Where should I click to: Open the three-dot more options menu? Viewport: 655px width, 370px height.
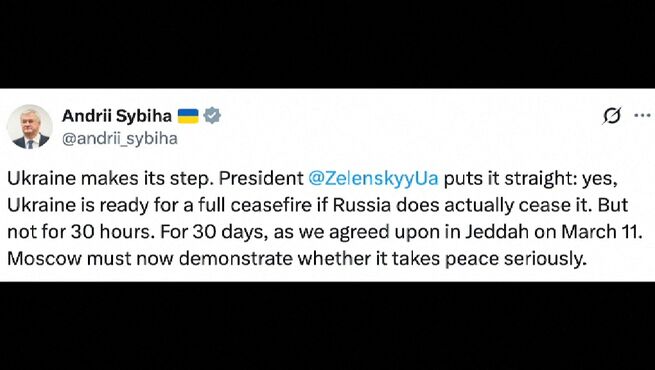642,115
